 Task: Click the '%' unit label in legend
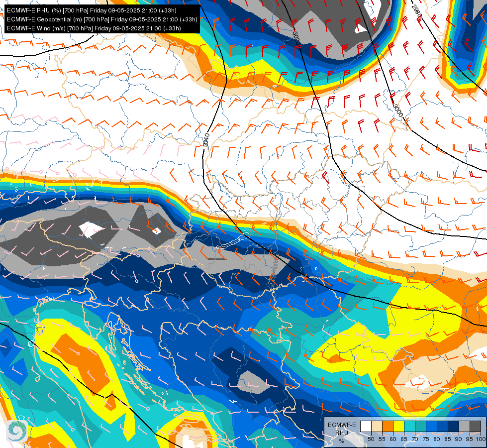tap(342, 441)
